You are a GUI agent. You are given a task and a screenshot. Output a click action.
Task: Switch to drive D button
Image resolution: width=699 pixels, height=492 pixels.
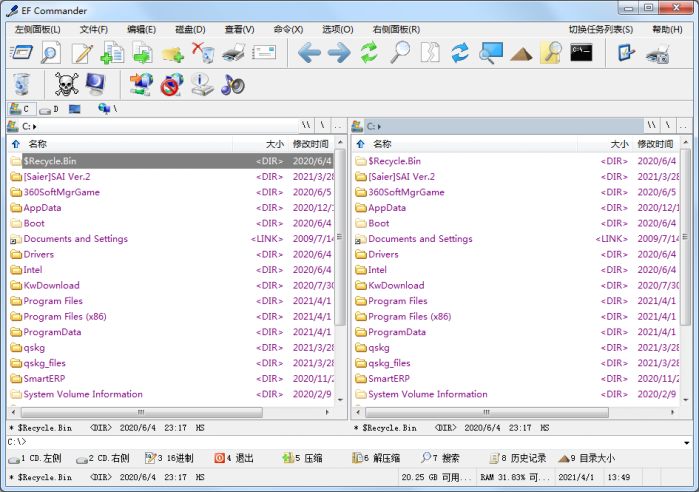point(49,109)
